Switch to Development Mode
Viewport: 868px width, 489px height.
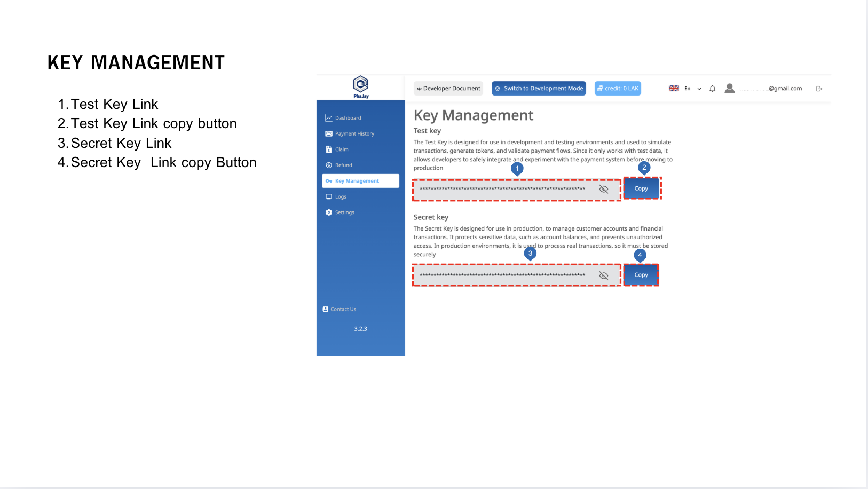[539, 89]
